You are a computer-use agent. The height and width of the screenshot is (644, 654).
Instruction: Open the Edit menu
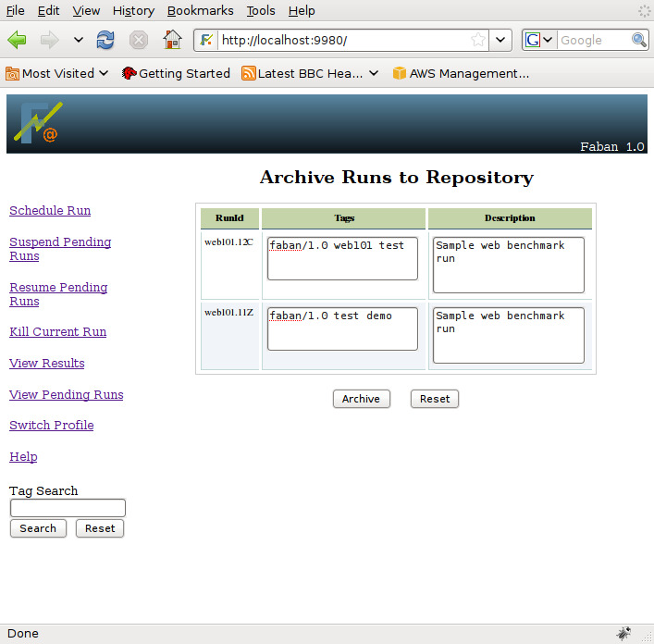(x=48, y=10)
